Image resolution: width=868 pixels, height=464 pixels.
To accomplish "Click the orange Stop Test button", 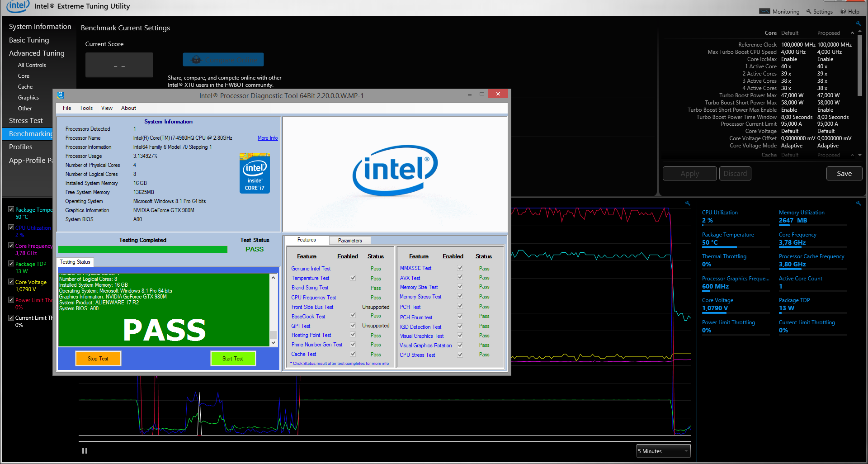I will coord(98,358).
